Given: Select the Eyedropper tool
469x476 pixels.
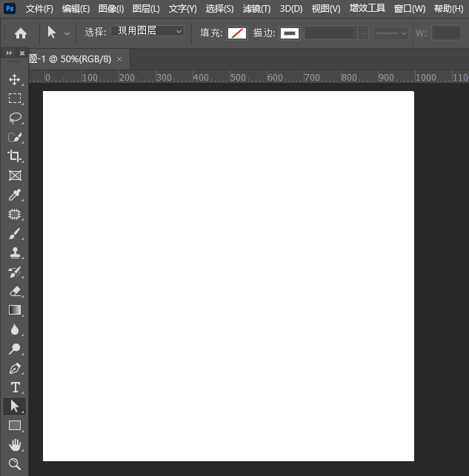Looking at the screenshot, I should 15,195.
